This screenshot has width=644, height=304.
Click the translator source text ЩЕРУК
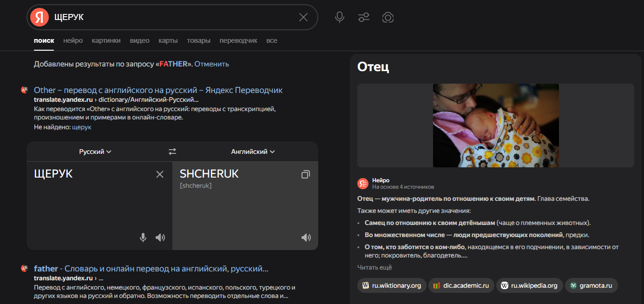[53, 174]
